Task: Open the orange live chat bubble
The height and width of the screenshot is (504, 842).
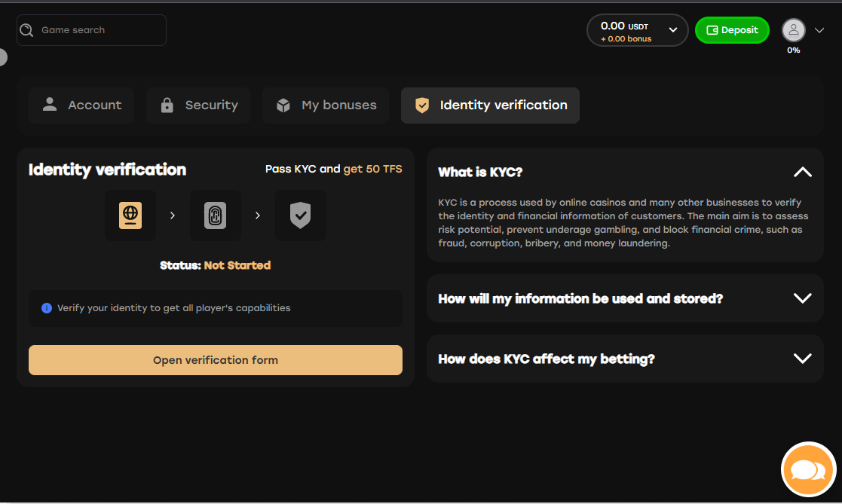Action: coord(808,469)
